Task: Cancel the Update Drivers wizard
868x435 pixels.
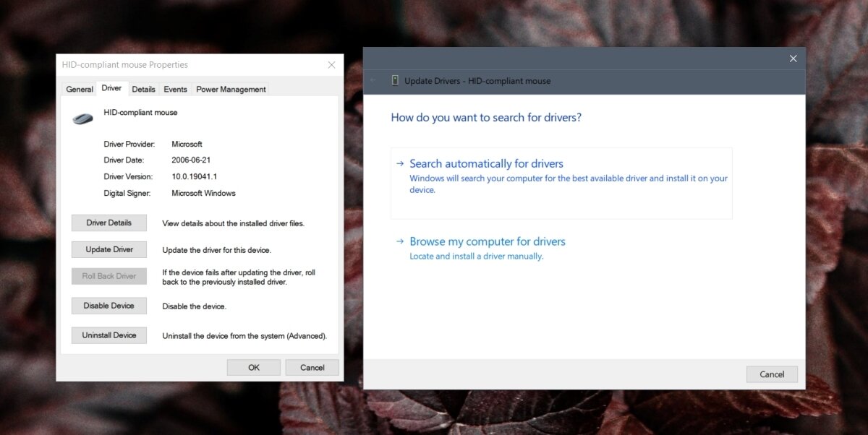Action: click(772, 374)
